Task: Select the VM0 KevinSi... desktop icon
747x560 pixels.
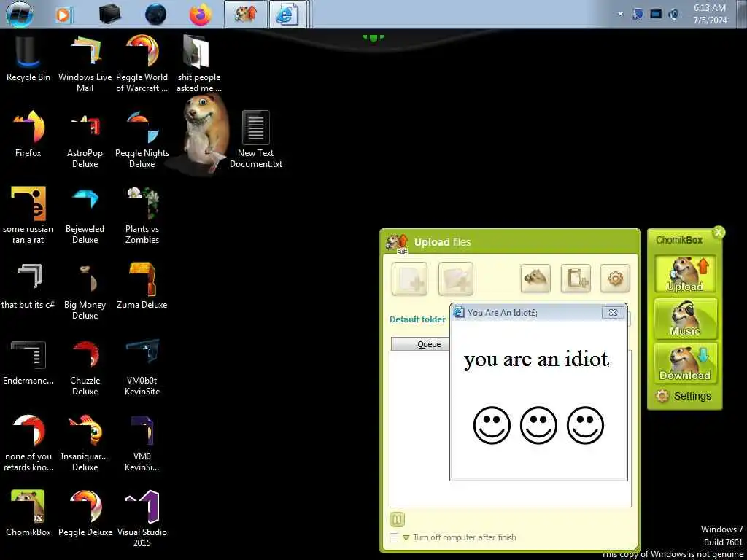Action: (x=142, y=443)
